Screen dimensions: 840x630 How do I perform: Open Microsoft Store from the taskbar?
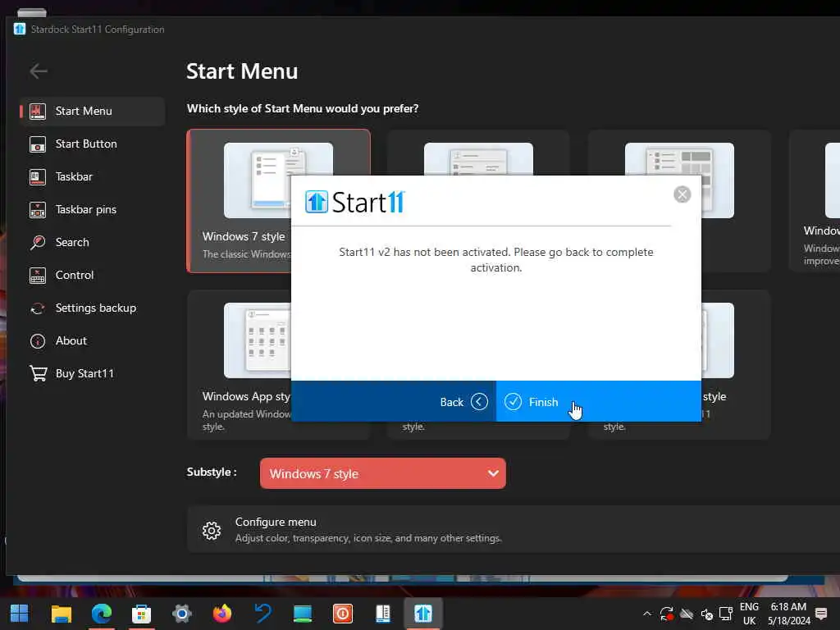tap(141, 614)
